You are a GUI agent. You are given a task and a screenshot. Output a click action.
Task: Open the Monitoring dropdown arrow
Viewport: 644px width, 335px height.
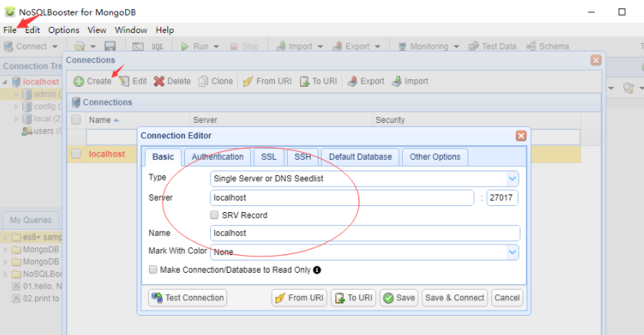[x=456, y=46]
